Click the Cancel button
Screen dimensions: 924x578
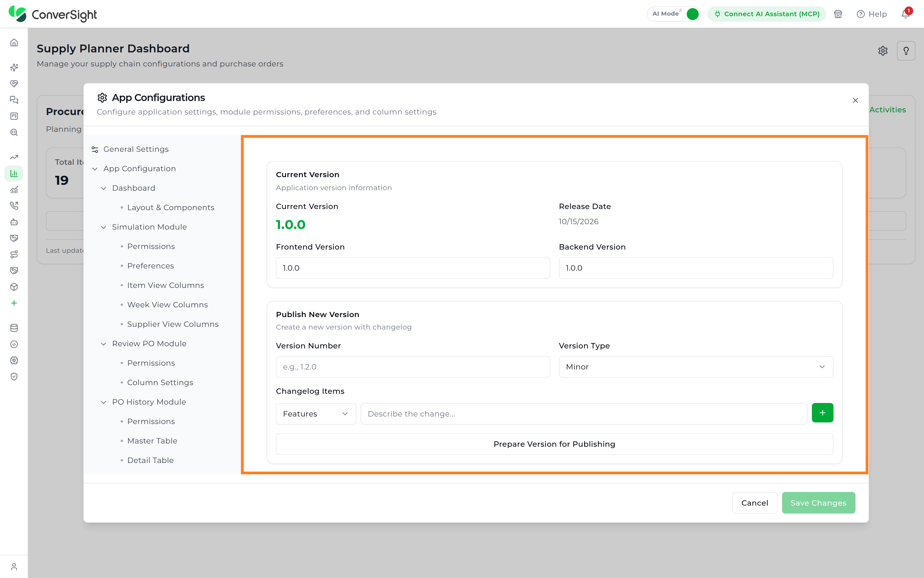pyautogui.click(x=755, y=503)
